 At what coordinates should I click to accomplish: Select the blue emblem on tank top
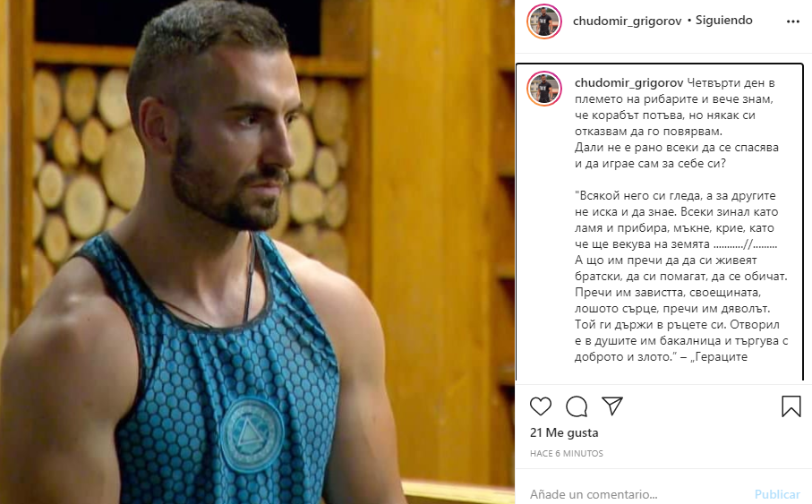click(x=251, y=434)
